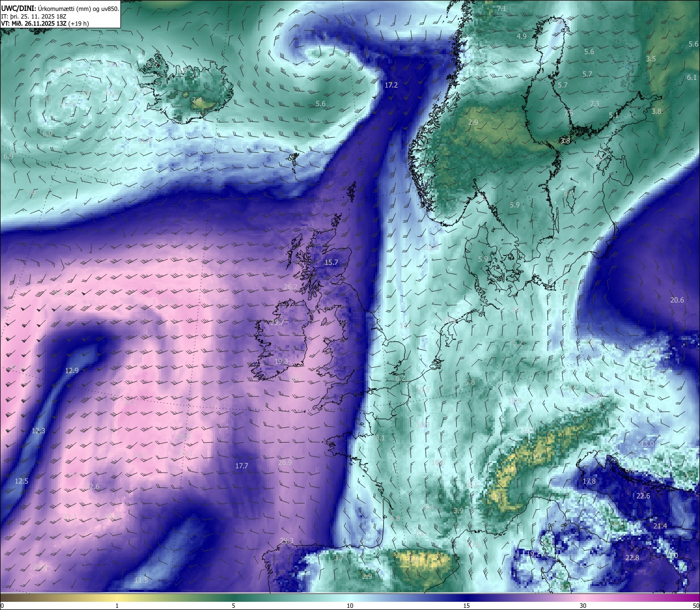This screenshot has height=610, width=700.
Task: Click the 3.5 value at the upper right
Action: point(651,59)
